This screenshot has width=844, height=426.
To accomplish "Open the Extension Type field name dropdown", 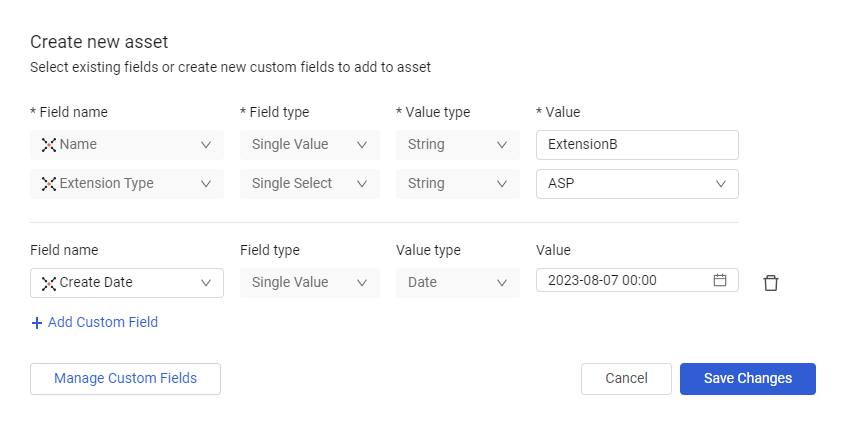I will pyautogui.click(x=206, y=184).
